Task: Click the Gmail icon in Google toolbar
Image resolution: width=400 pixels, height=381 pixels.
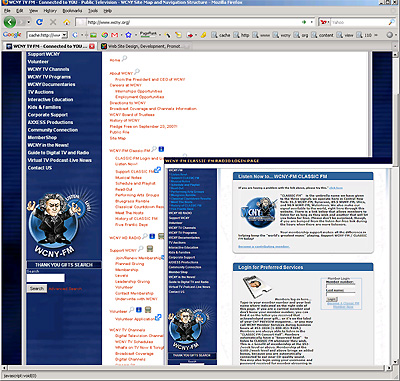Action: pos(114,35)
